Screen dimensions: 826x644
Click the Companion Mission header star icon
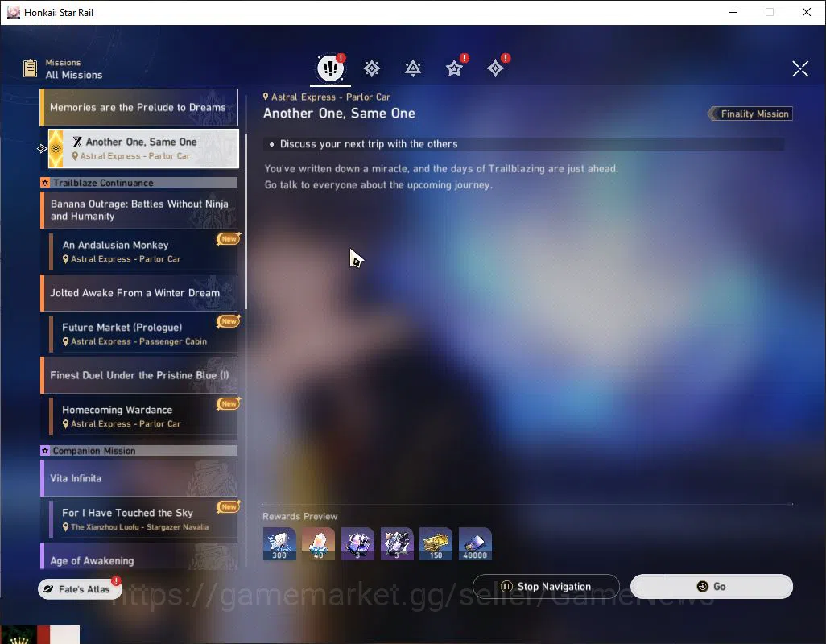[x=45, y=451]
